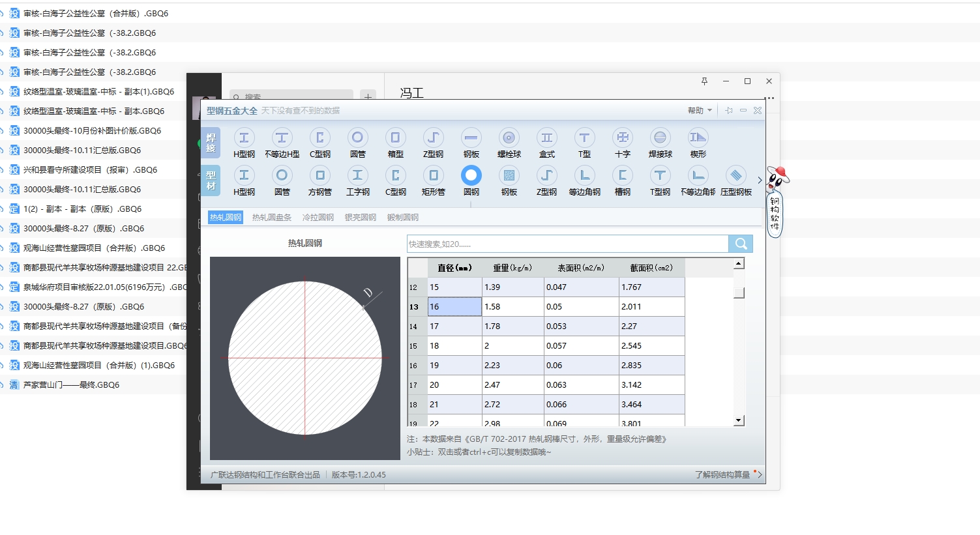The image size is (980, 535).
Task: Click the round bar section diagram
Action: (305, 358)
